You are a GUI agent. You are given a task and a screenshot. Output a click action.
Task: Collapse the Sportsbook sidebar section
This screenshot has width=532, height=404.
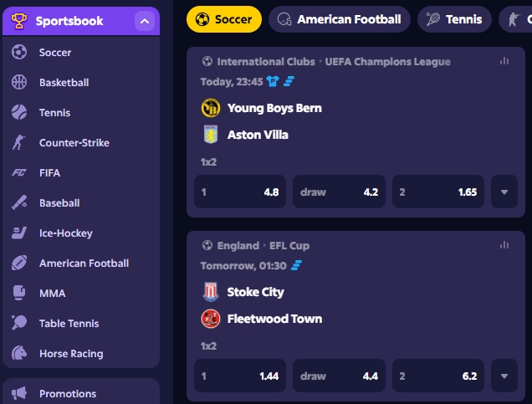145,21
